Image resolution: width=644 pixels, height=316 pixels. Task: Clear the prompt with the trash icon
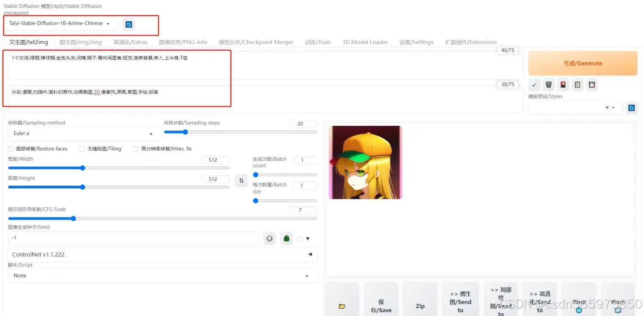point(548,84)
